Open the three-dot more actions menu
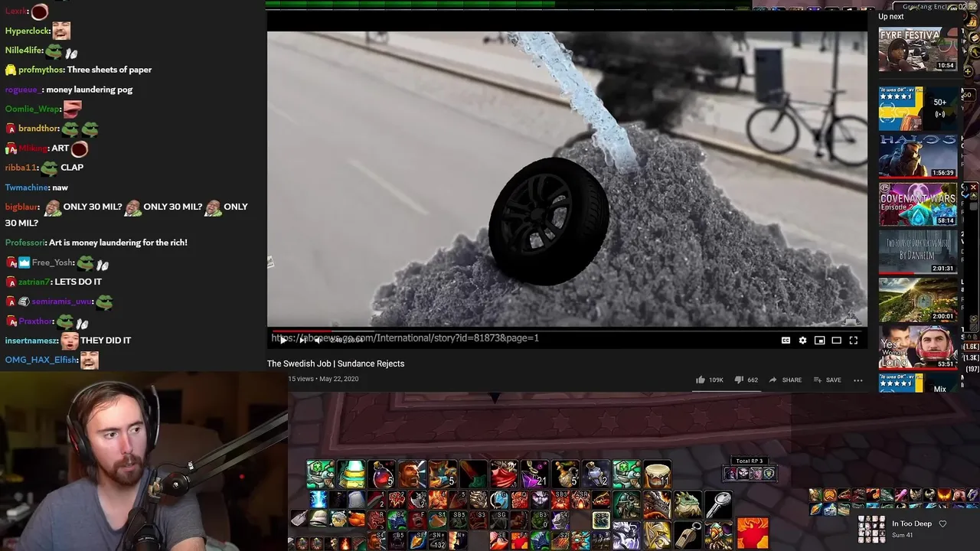Image resolution: width=980 pixels, height=551 pixels. point(858,380)
